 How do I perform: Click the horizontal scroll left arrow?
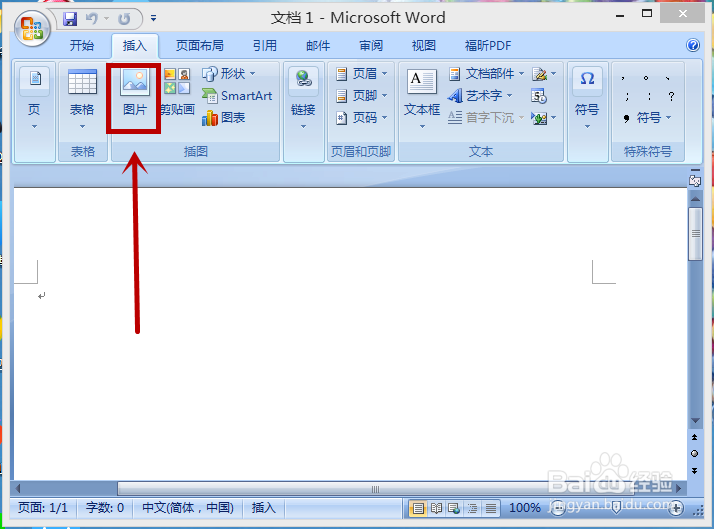pyautogui.click(x=18, y=489)
